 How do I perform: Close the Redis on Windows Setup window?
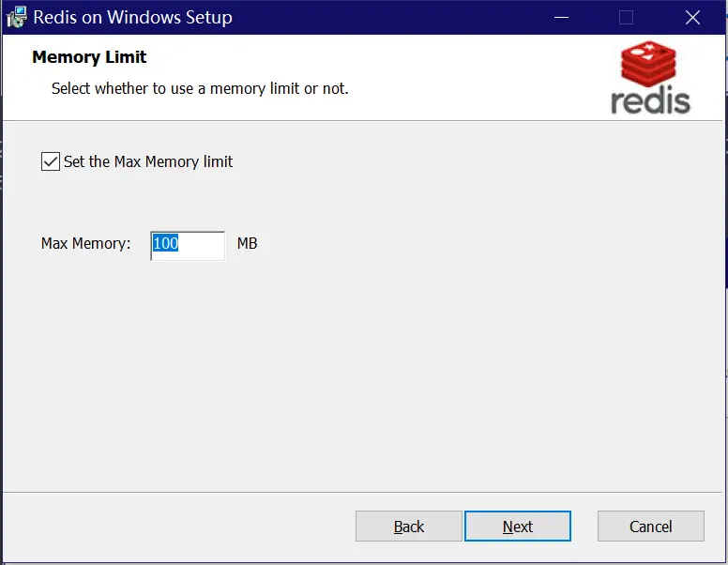coord(692,18)
